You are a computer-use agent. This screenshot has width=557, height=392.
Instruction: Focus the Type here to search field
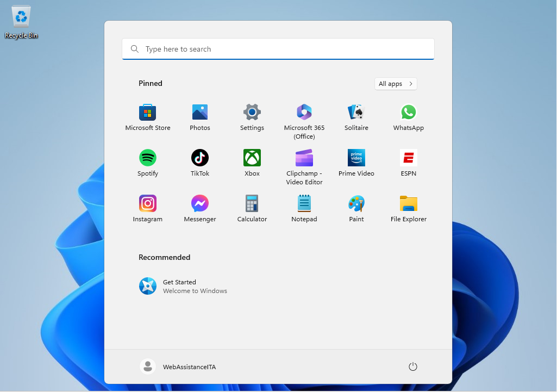278,49
